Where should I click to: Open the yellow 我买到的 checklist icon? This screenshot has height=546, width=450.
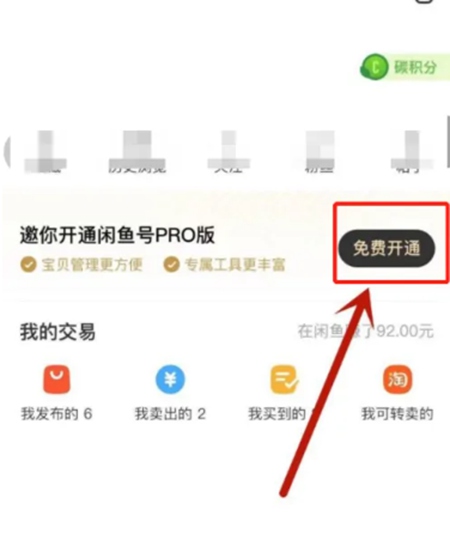[284, 379]
